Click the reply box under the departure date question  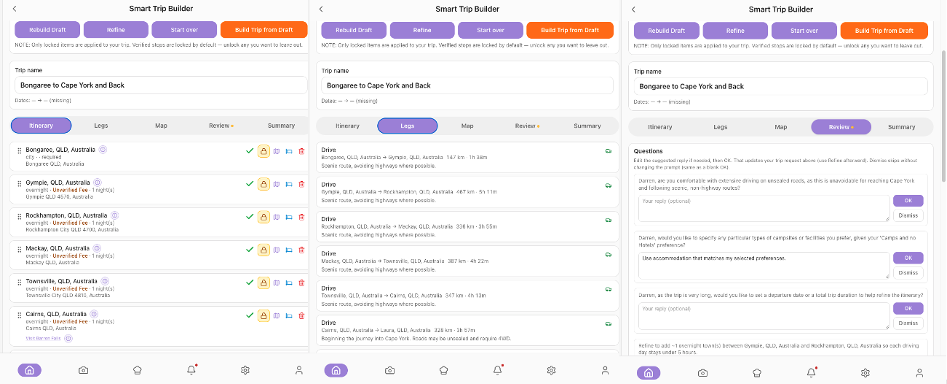(764, 316)
